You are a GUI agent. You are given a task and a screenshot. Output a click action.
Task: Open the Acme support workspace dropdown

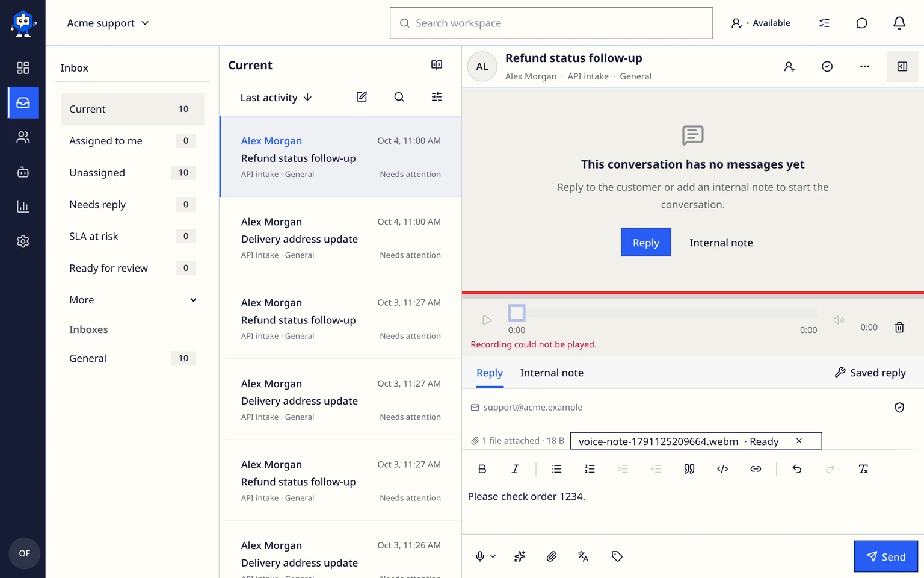pos(108,23)
